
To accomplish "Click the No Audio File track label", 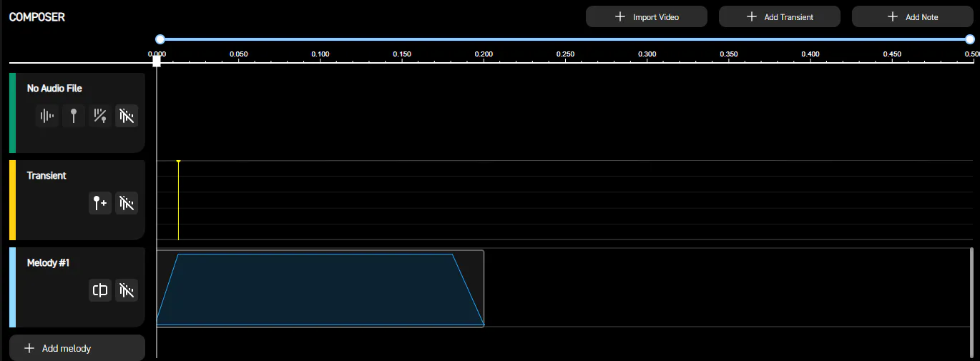I will (54, 89).
